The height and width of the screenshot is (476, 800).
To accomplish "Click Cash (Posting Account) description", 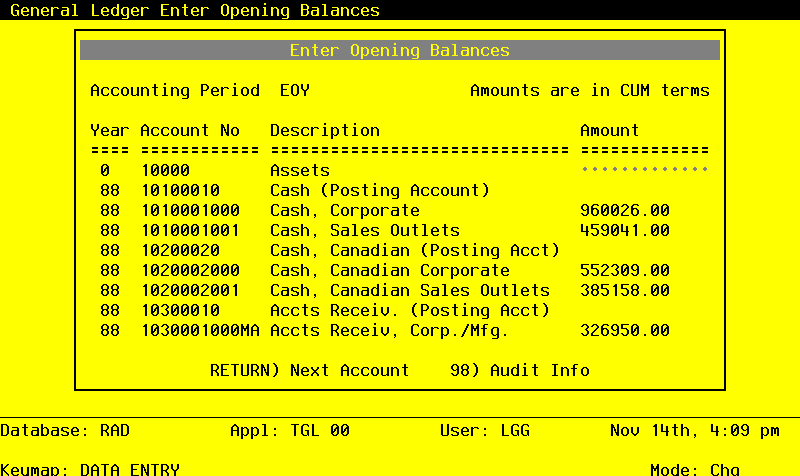I will click(x=380, y=190).
